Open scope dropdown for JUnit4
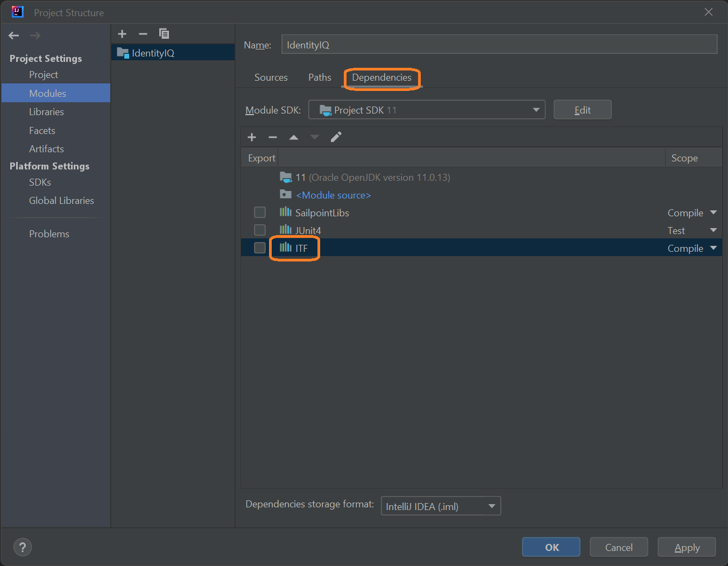This screenshot has width=728, height=566. coord(713,230)
